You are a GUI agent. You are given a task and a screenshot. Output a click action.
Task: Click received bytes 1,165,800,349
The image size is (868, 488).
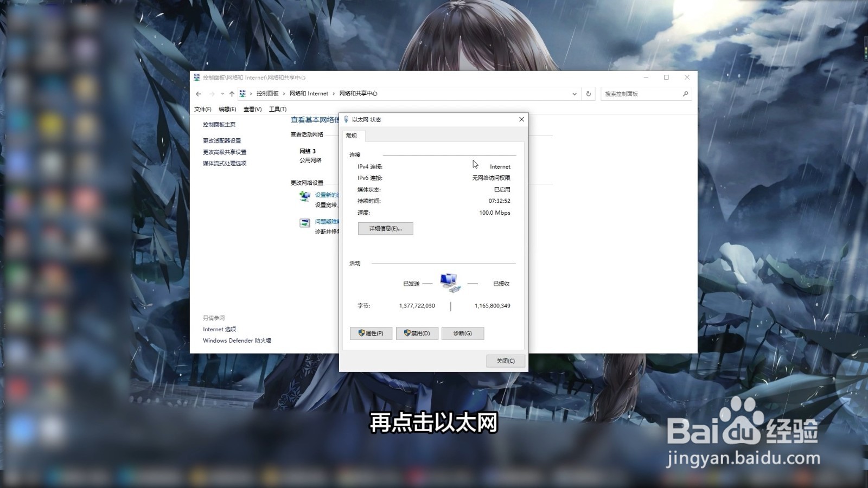tap(493, 306)
